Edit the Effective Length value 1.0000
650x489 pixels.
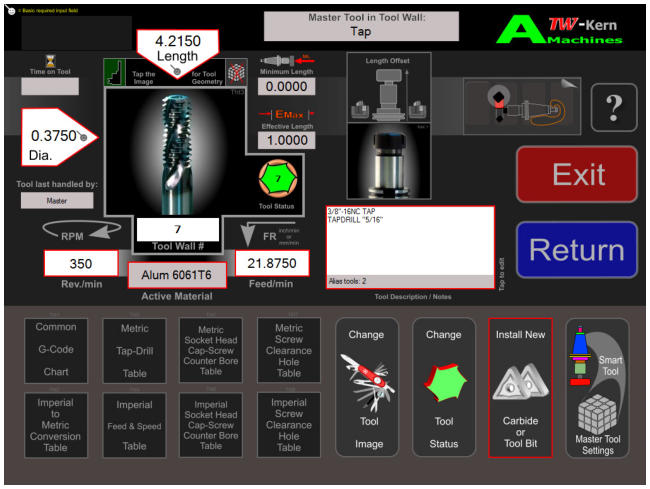[x=286, y=140]
